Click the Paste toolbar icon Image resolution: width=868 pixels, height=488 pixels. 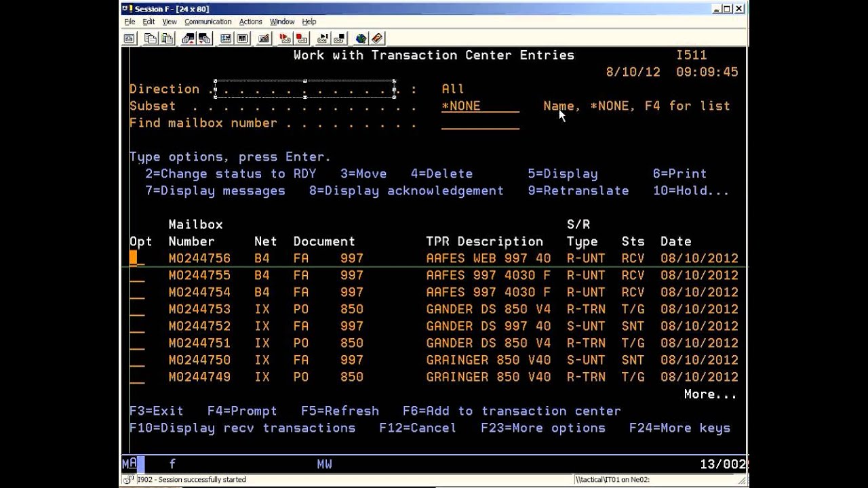pos(166,39)
